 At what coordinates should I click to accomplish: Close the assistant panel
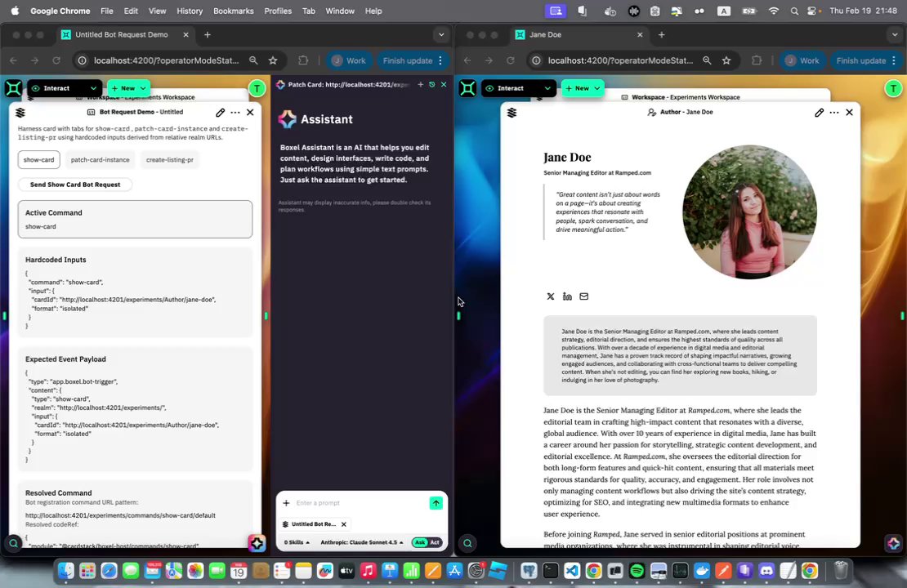tap(444, 84)
